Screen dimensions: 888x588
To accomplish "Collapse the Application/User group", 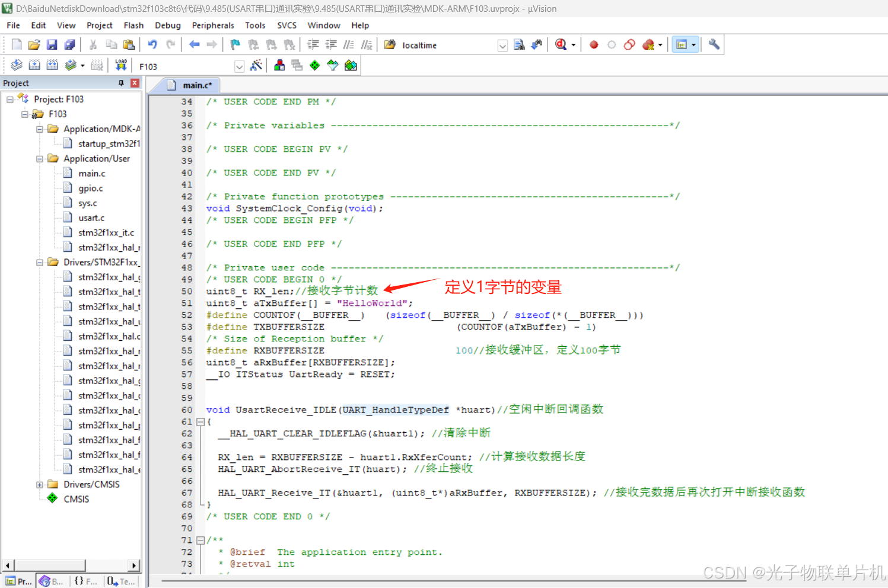I will click(40, 159).
